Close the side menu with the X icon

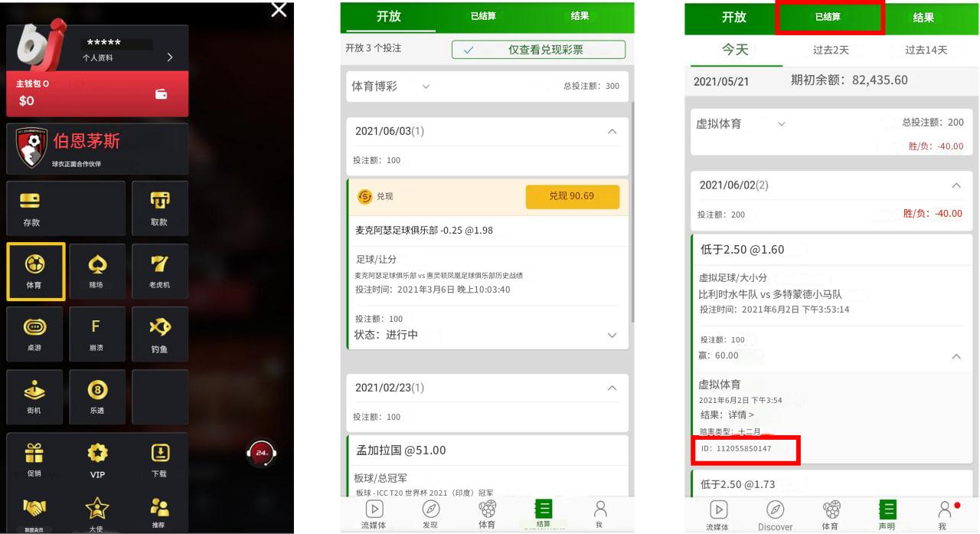[279, 9]
